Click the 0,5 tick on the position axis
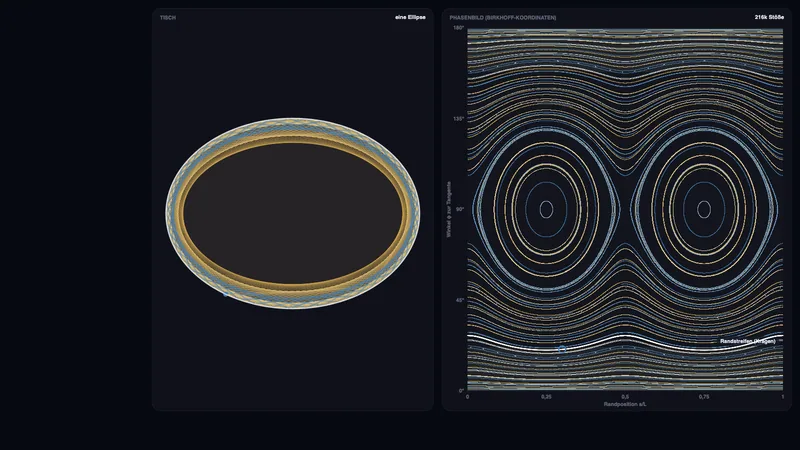Image resolution: width=800 pixels, height=450 pixels. pos(626,396)
